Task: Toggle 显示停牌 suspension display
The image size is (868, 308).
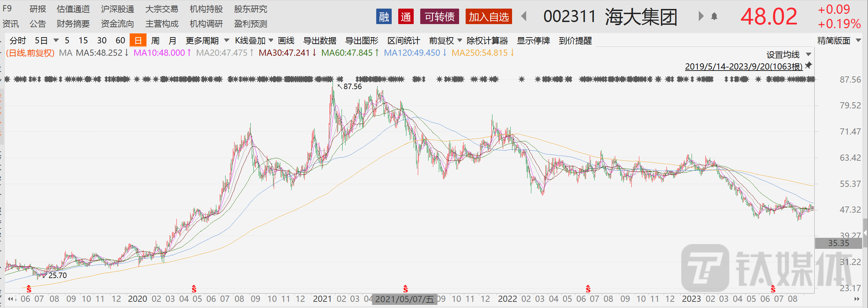Action: pyautogui.click(x=533, y=41)
